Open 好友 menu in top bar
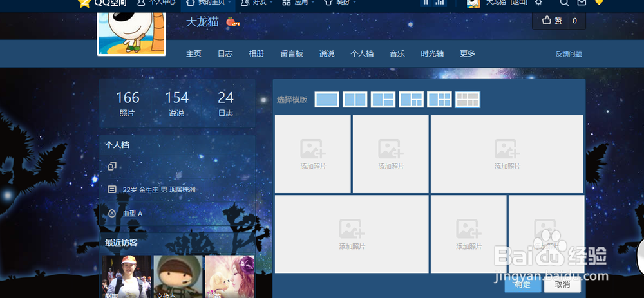 257,3
